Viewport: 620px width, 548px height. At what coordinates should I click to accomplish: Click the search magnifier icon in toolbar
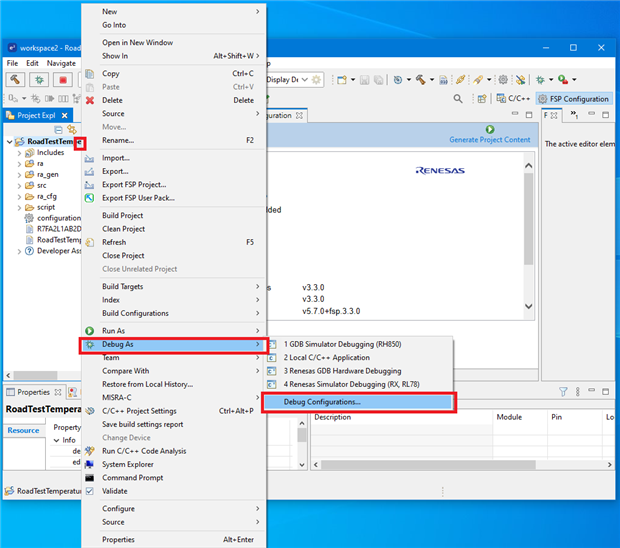coord(458,99)
